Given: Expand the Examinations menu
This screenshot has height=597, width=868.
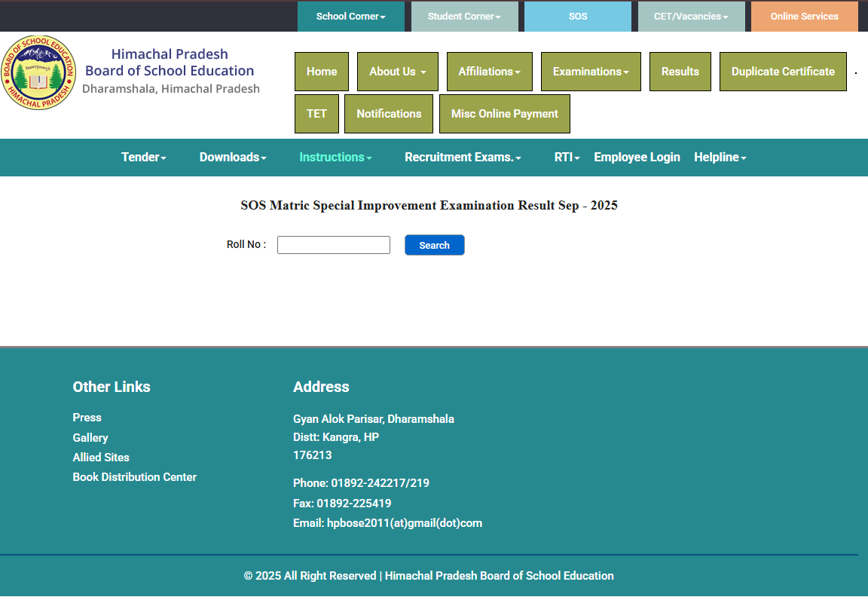Looking at the screenshot, I should point(591,72).
